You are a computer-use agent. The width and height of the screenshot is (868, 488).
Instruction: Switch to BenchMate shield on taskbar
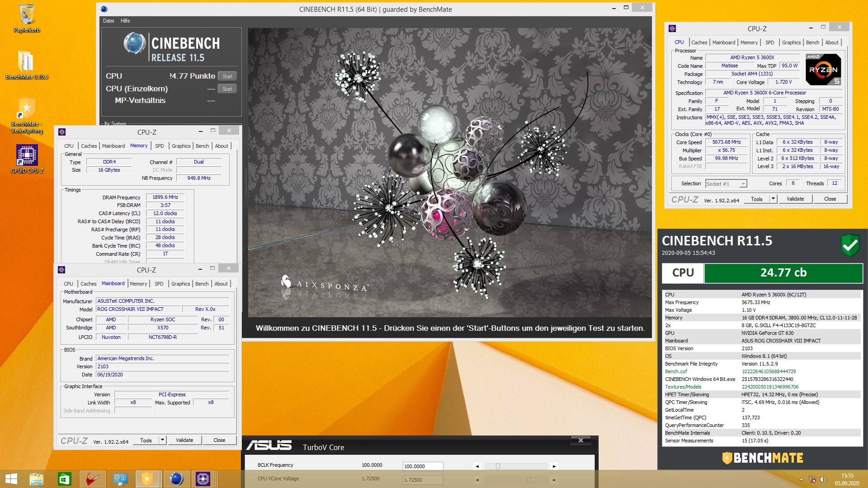[147, 479]
